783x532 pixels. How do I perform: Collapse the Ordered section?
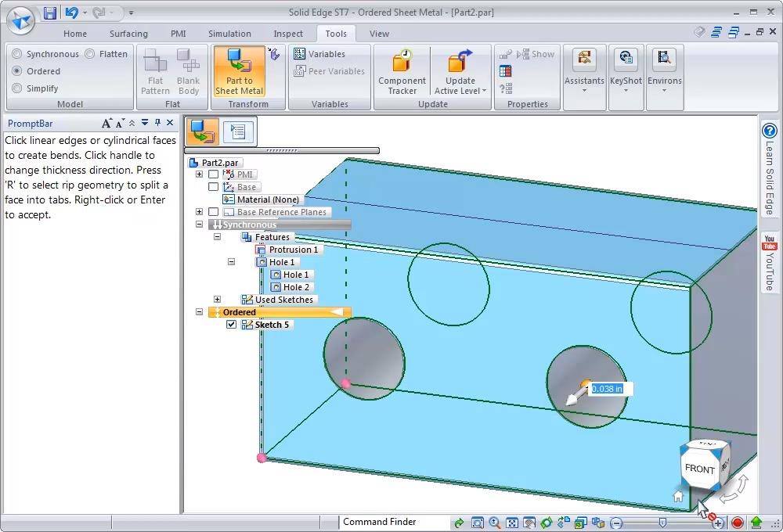199,311
